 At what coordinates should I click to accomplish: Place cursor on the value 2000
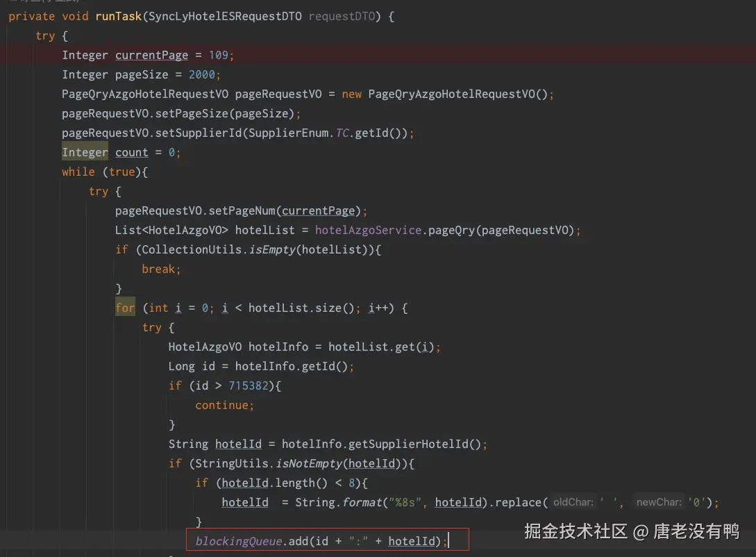[x=202, y=75]
